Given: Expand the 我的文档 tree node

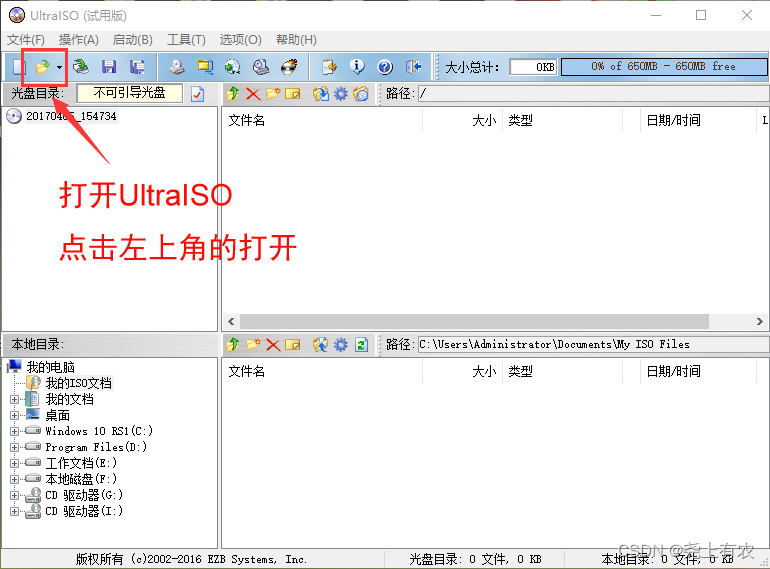Looking at the screenshot, I should 14,399.
